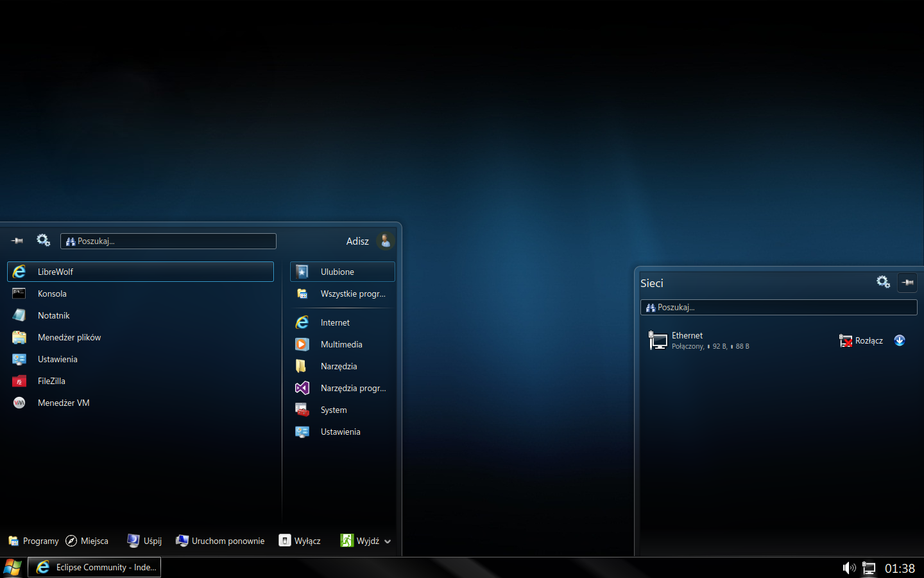Click the gear icon in the Sieci panel
This screenshot has width=924, height=578.
tap(883, 282)
